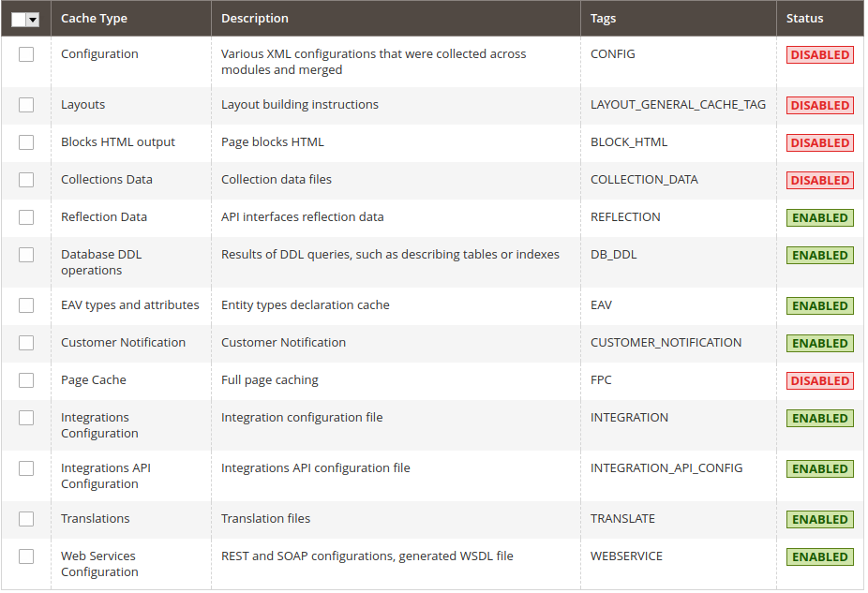This screenshot has width=868, height=593.
Task: Tick the checkbox for Layouts cache
Action: click(26, 105)
